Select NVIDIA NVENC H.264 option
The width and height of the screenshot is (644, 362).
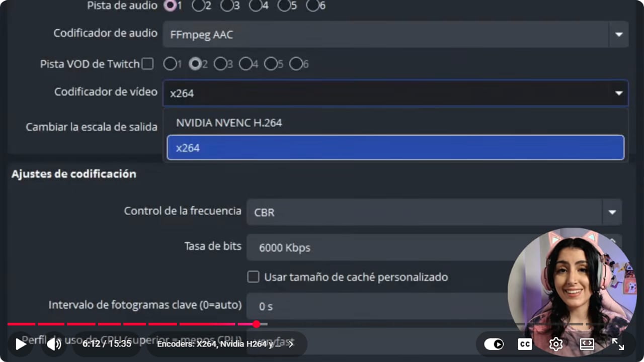(x=395, y=123)
